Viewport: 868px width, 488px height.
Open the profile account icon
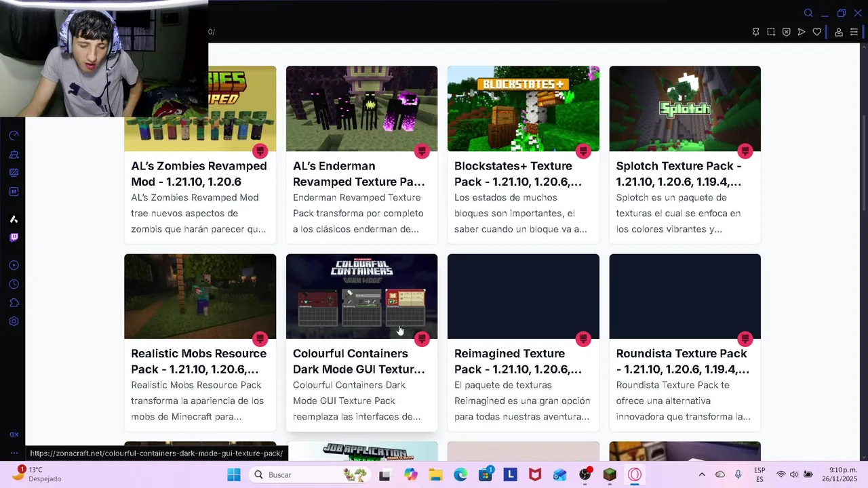coord(839,32)
